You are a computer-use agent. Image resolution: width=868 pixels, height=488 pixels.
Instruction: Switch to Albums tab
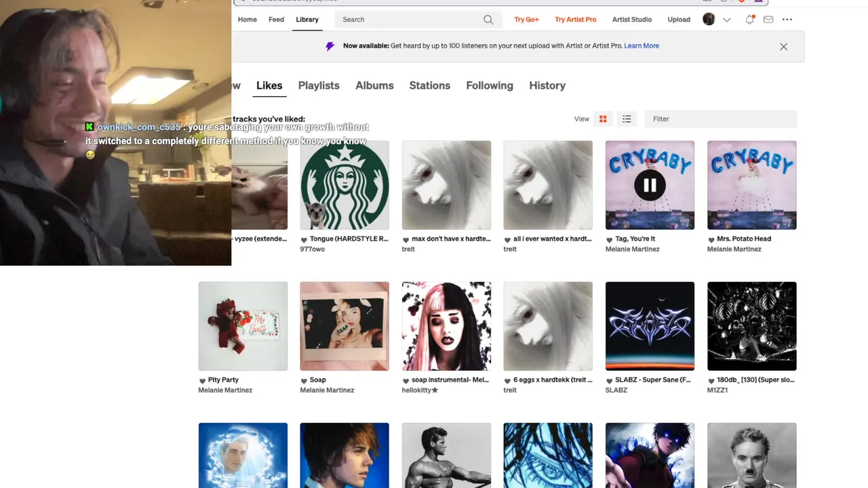pyautogui.click(x=374, y=85)
